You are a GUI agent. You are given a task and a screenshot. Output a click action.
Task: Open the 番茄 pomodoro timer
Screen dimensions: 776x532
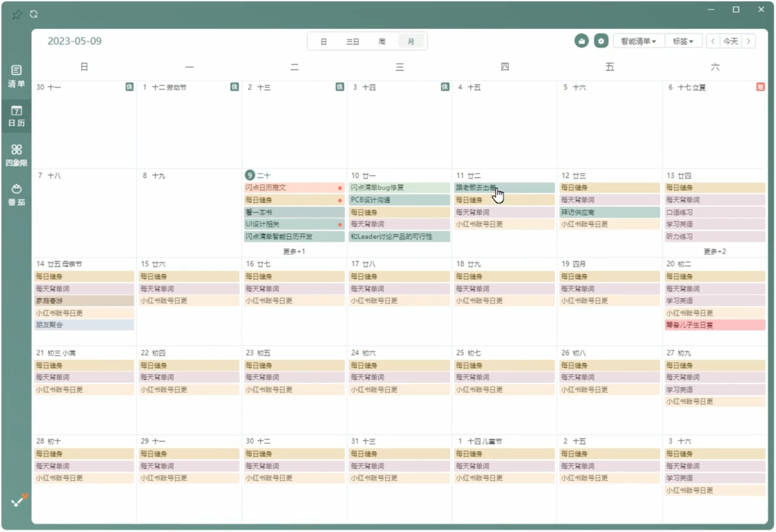16,195
